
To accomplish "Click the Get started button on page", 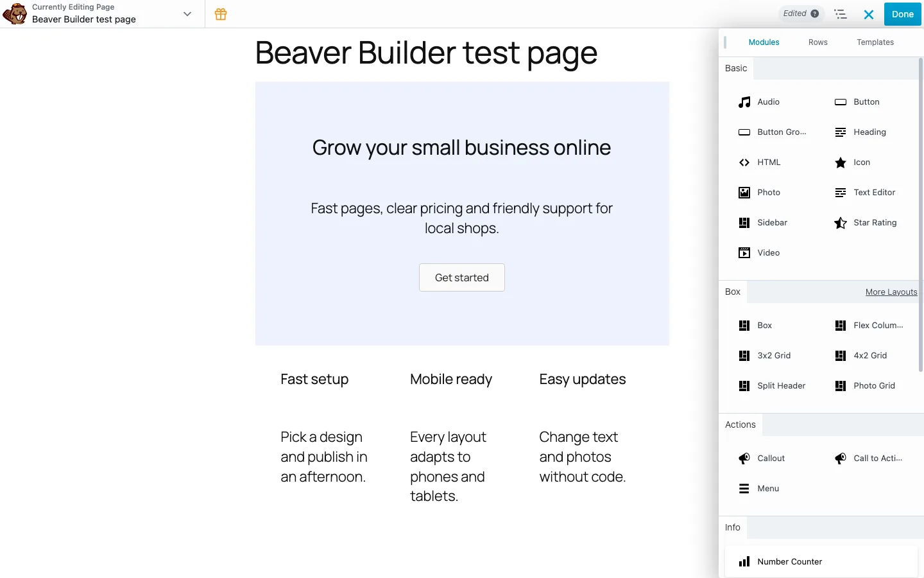I will tap(462, 277).
